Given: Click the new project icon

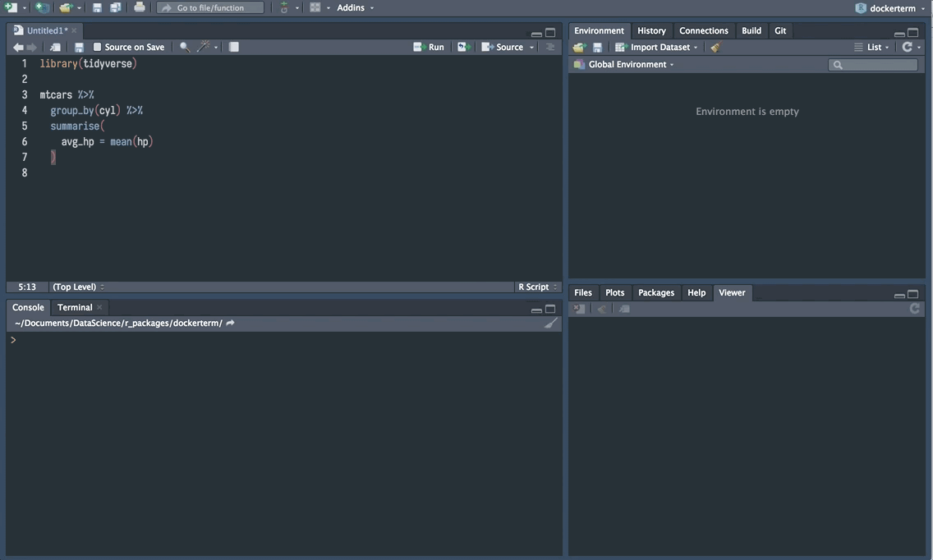Looking at the screenshot, I should [42, 7].
